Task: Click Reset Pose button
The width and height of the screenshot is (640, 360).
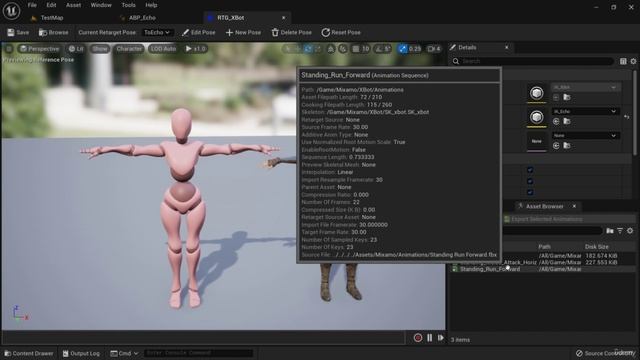Action: 341,32
